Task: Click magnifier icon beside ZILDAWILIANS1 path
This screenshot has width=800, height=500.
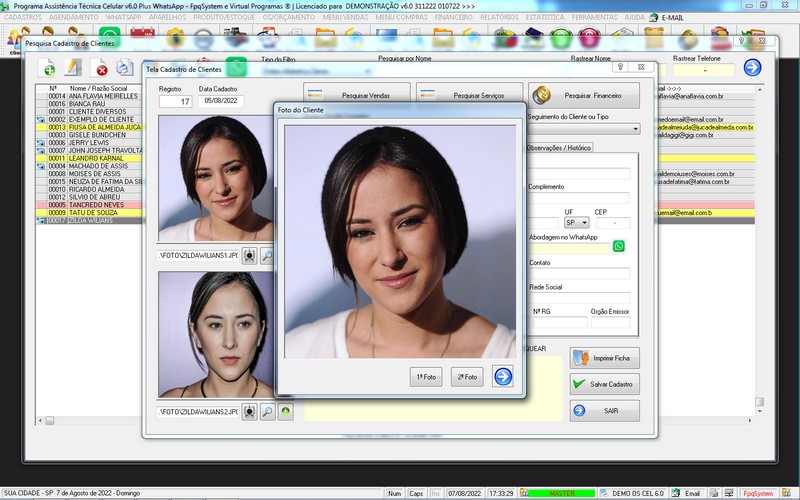Action: pos(267,256)
